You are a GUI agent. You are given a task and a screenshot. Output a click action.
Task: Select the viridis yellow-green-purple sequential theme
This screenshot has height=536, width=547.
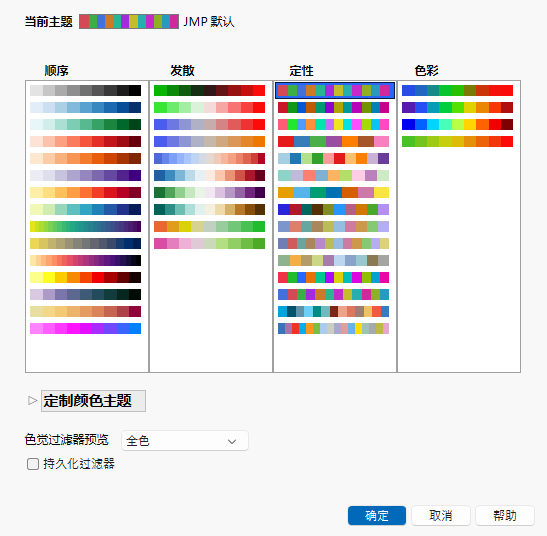point(85,226)
